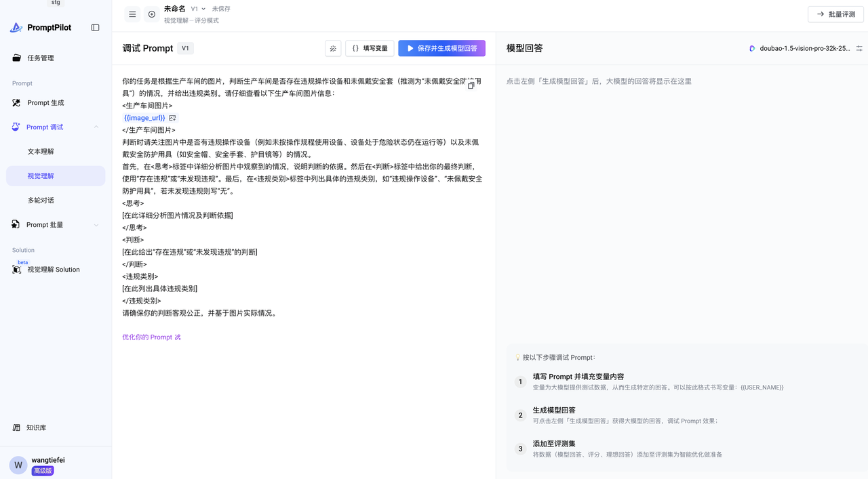868x479 pixels.
Task: Click the 高级版 badge
Action: click(x=43, y=470)
